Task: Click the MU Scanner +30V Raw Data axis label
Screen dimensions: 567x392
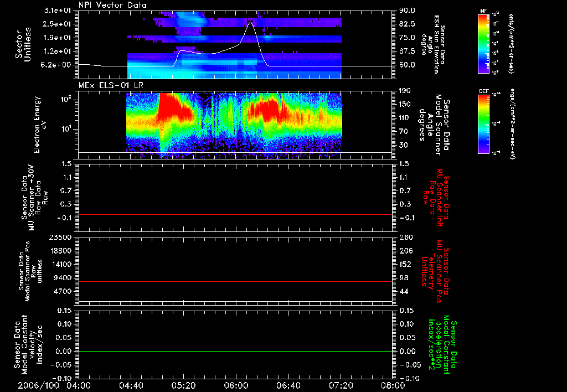Action: coord(35,198)
